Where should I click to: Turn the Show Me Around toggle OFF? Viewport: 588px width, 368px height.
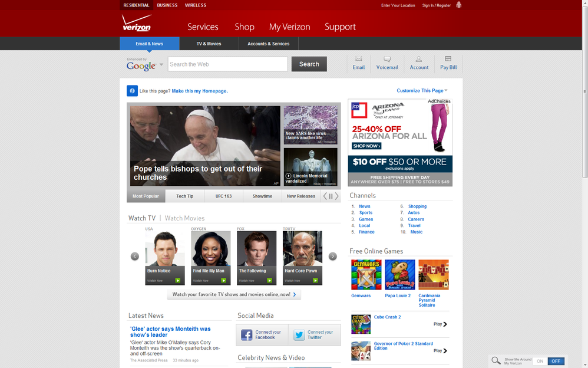556,361
